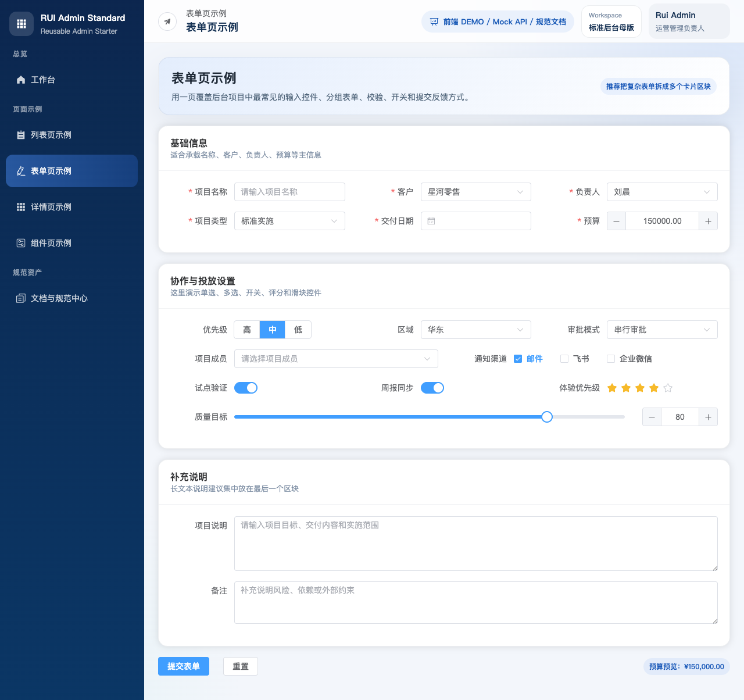Viewport: 744px width, 700px height.
Task: Disable the 试点验证 toggle switch
Action: [245, 388]
